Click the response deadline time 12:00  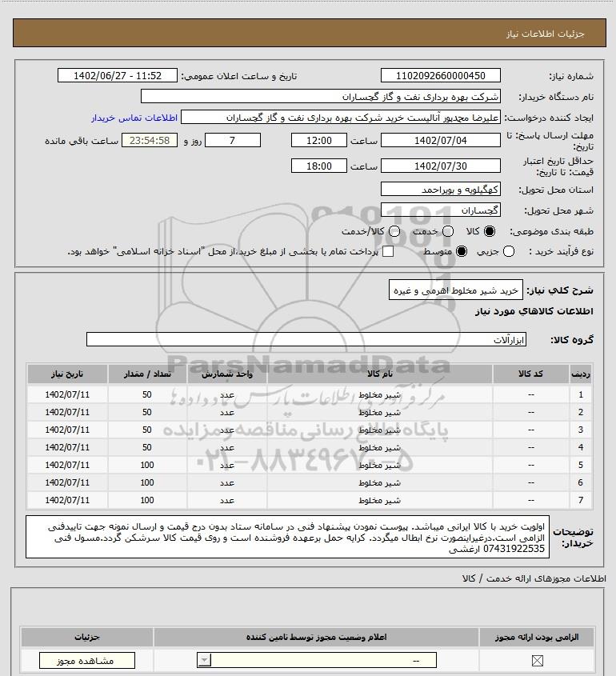point(319,141)
